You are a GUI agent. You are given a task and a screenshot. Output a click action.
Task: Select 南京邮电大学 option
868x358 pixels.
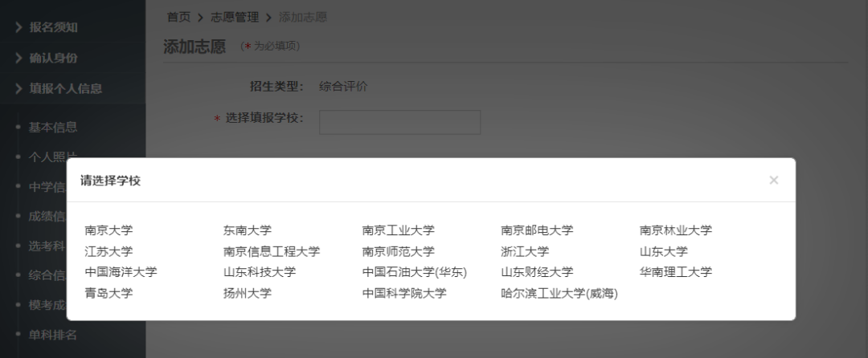pos(537,230)
